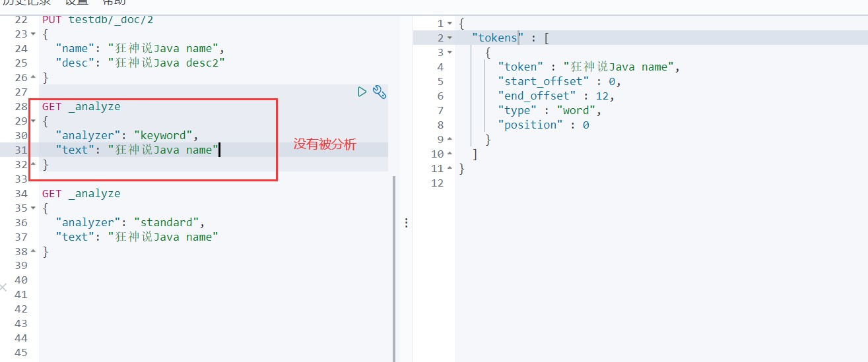Click the PUT testdb/_doc/2 request line
Viewport: 868px width, 362px height.
pyautogui.click(x=98, y=19)
